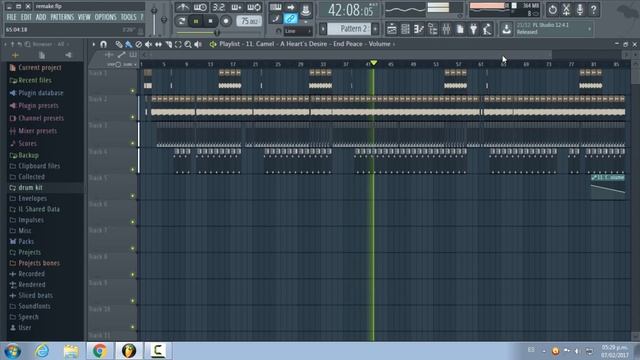The height and width of the screenshot is (360, 640).
Task: Open the browser view icon
Action: click(433, 29)
